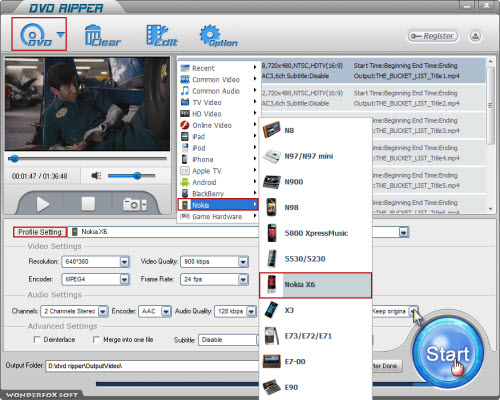
Task: Select the Apple TV category icon
Action: 185,171
